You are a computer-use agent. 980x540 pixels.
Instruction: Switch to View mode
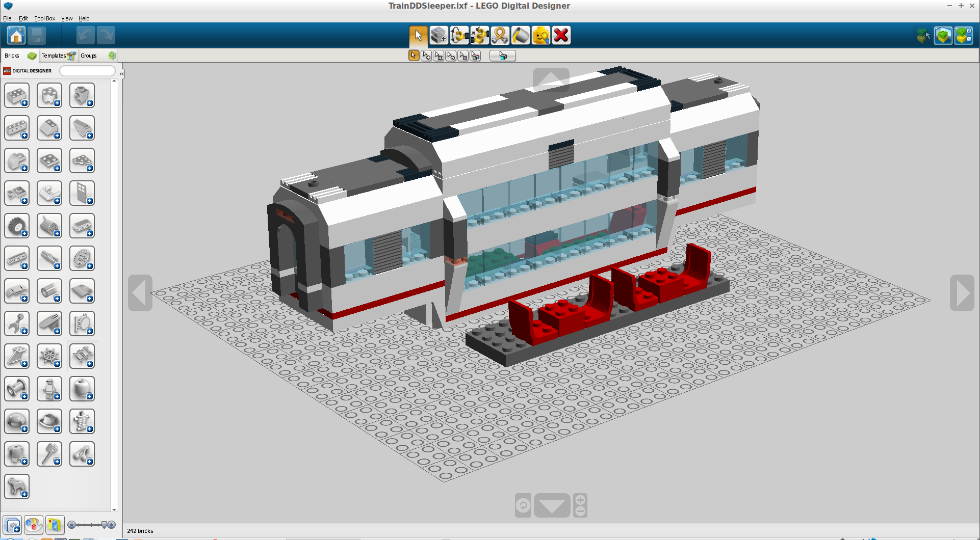click(x=943, y=36)
